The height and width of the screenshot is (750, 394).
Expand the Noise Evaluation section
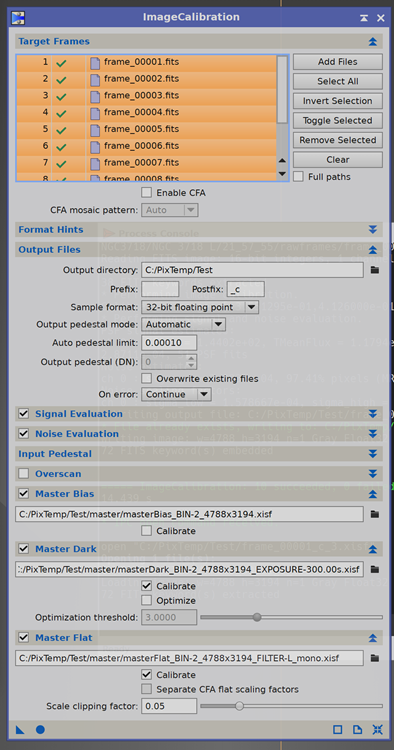point(373,433)
